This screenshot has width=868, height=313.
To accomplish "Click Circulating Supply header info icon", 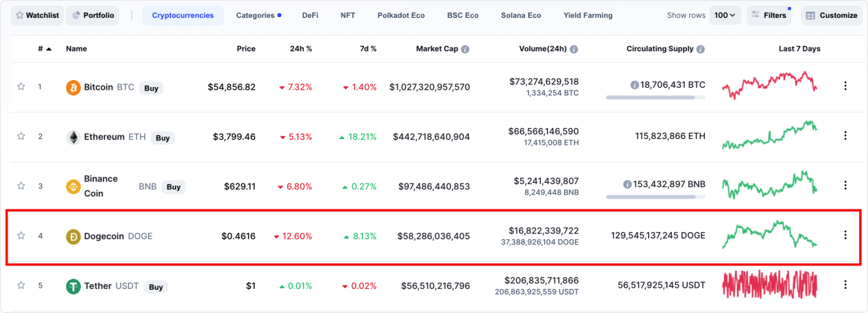I will (700, 49).
